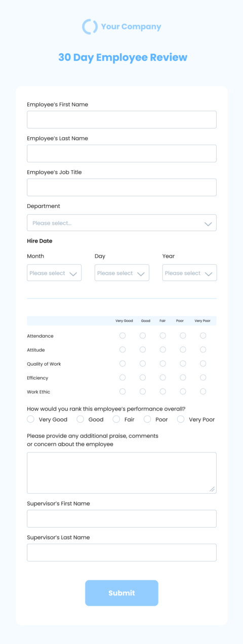Screen dimensions: 243x644
Task: Focus the Employee's First Name field
Action: pos(121,119)
